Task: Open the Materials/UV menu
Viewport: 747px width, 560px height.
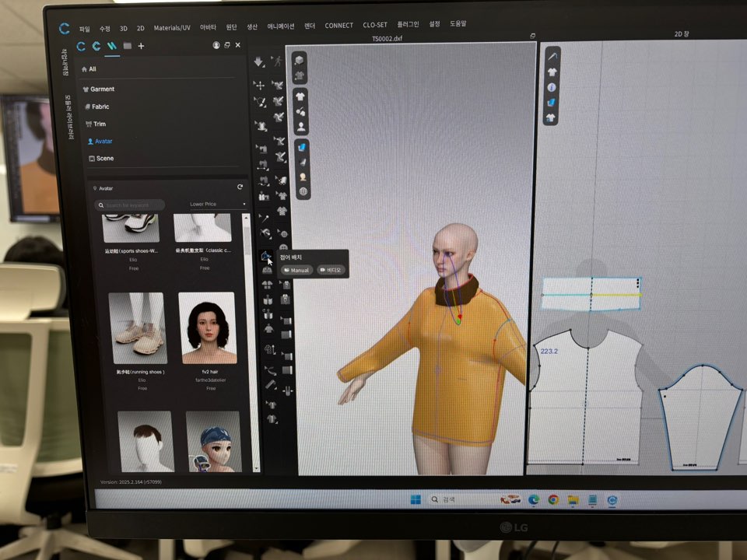Action: point(171,27)
